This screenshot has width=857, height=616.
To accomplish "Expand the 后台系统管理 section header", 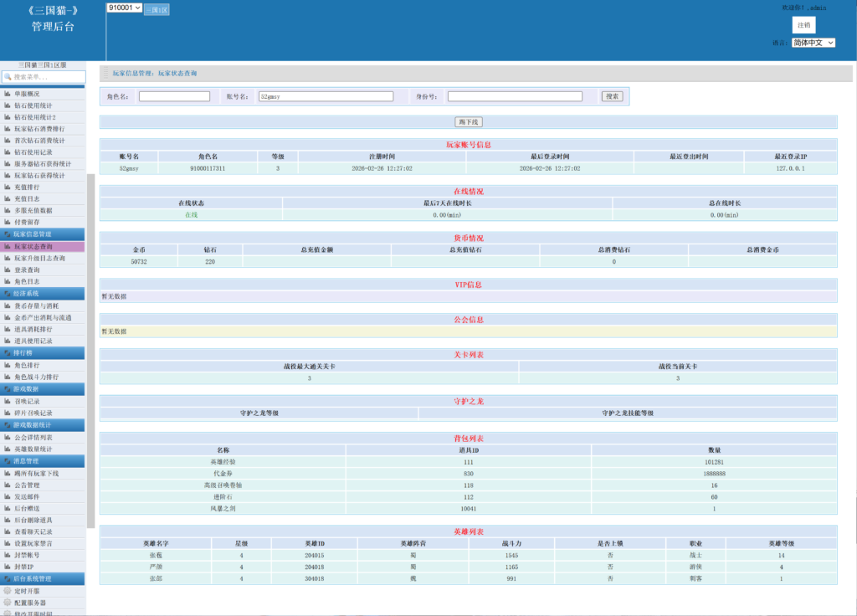I will 43,578.
